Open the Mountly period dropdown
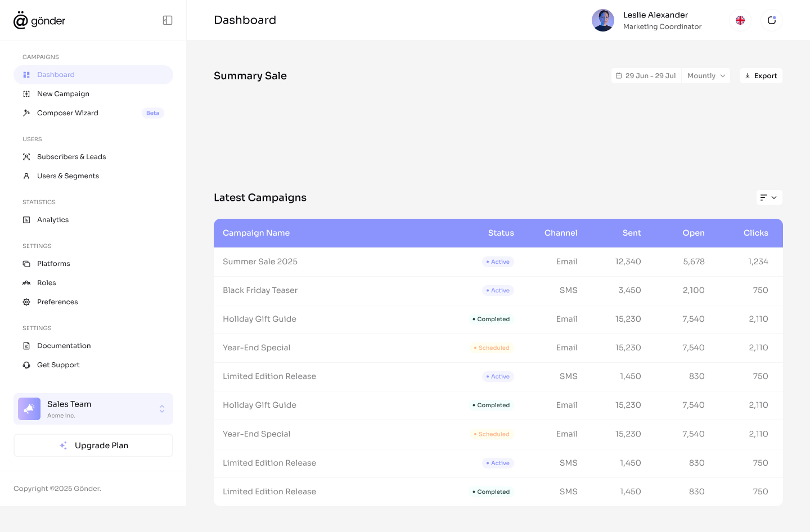This screenshot has height=532, width=810. (706, 76)
